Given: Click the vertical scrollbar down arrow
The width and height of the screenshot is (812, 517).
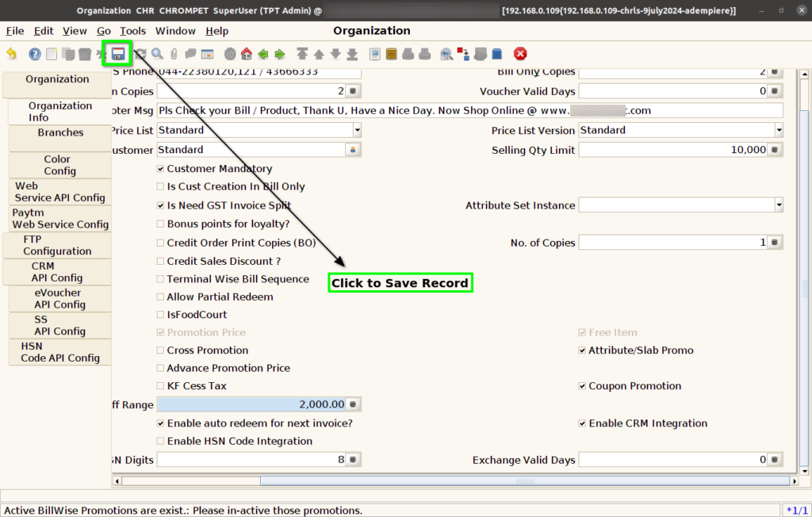Looking at the screenshot, I should pyautogui.click(x=804, y=471).
